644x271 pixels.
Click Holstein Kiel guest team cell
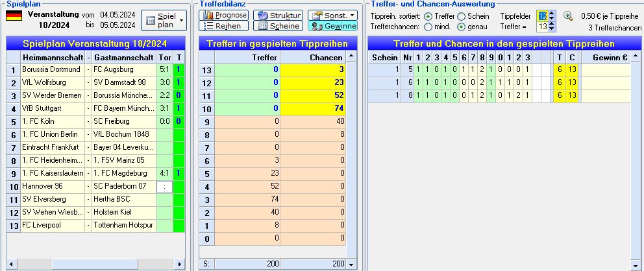tap(123, 213)
